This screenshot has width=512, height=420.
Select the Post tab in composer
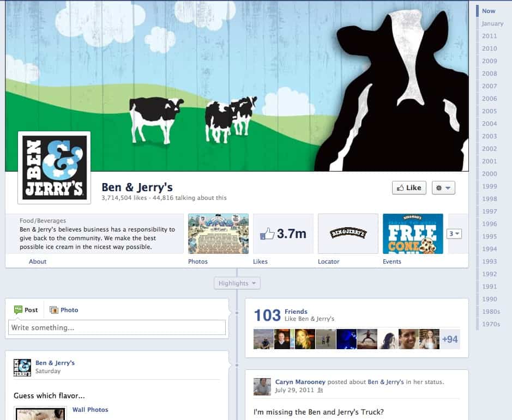[x=26, y=310]
